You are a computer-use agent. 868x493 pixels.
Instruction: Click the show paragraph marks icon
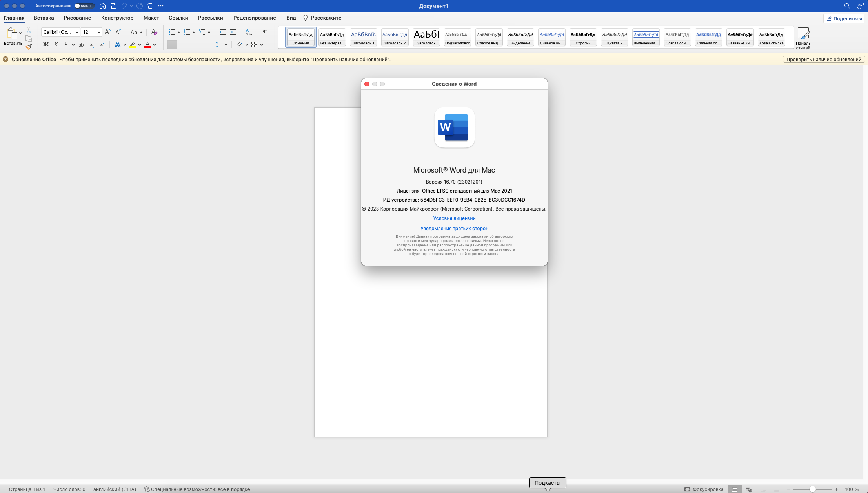pos(265,32)
